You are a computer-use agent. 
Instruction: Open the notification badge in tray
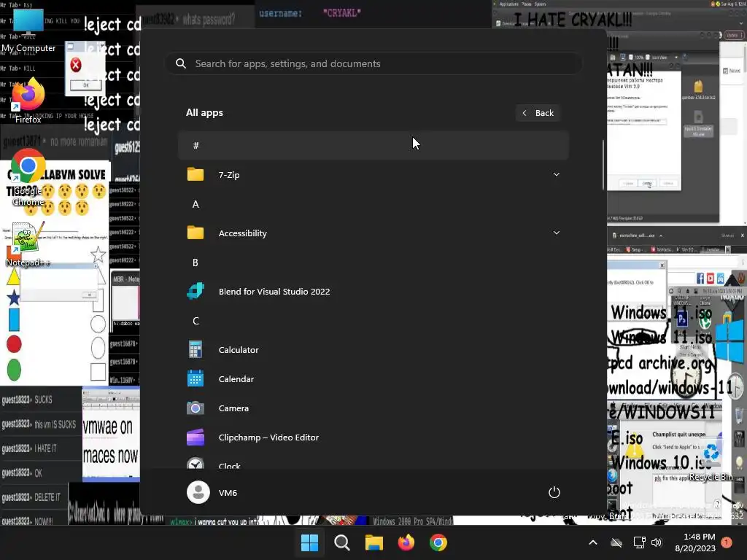[x=727, y=542]
